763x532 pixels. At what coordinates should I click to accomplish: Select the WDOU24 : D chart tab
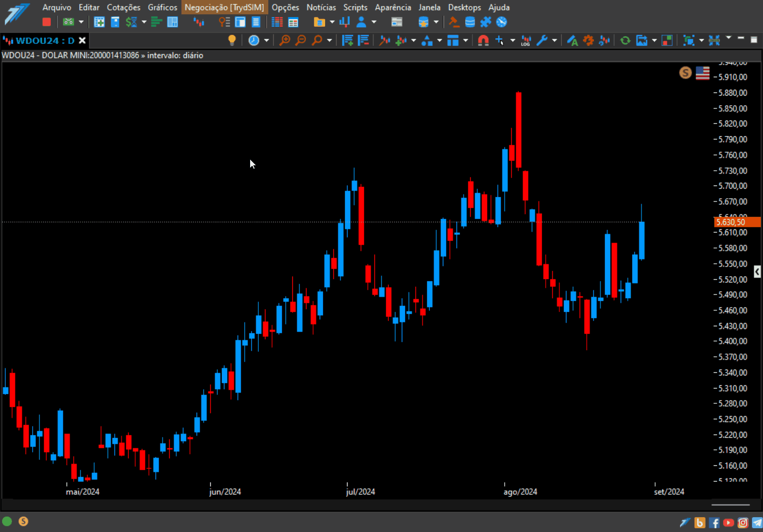click(45, 41)
